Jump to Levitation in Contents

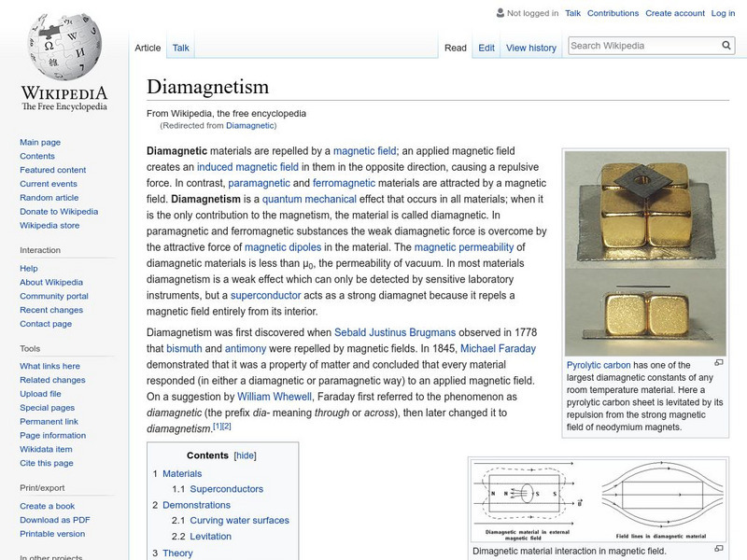click(211, 536)
